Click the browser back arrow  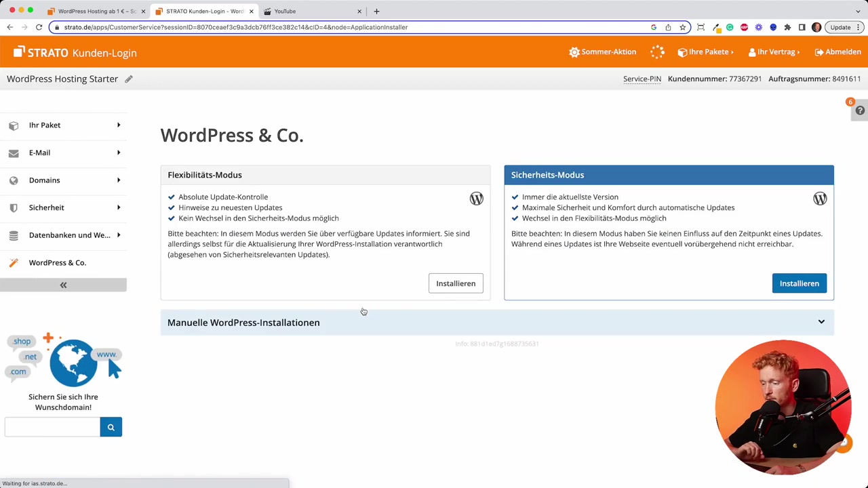tap(9, 27)
